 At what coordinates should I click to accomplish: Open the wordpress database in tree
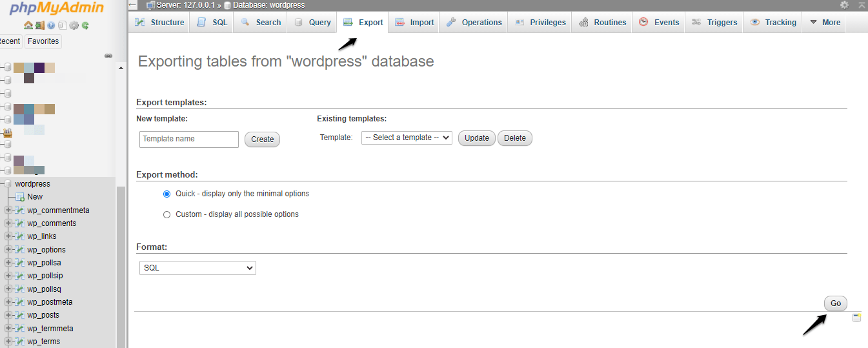32,184
